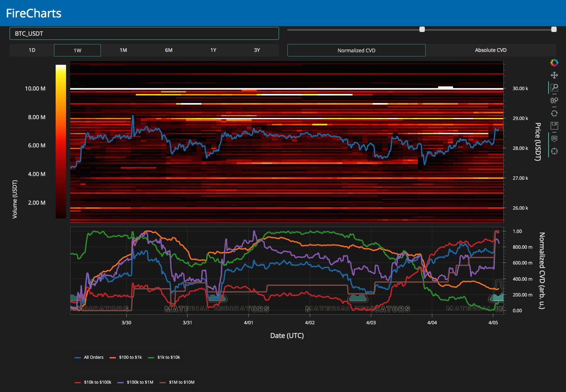Pick the 3Y timeframe

click(257, 50)
